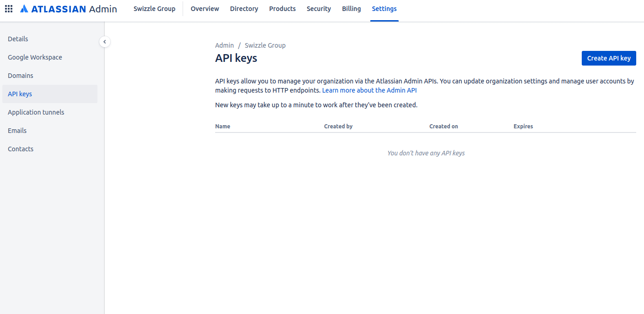The height and width of the screenshot is (314, 644).
Task: Click the Create API key button
Action: (x=609, y=58)
